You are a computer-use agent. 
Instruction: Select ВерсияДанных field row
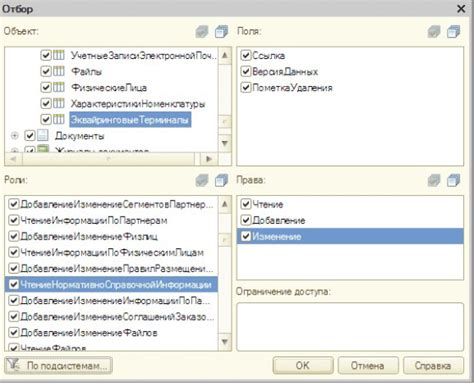(x=350, y=71)
